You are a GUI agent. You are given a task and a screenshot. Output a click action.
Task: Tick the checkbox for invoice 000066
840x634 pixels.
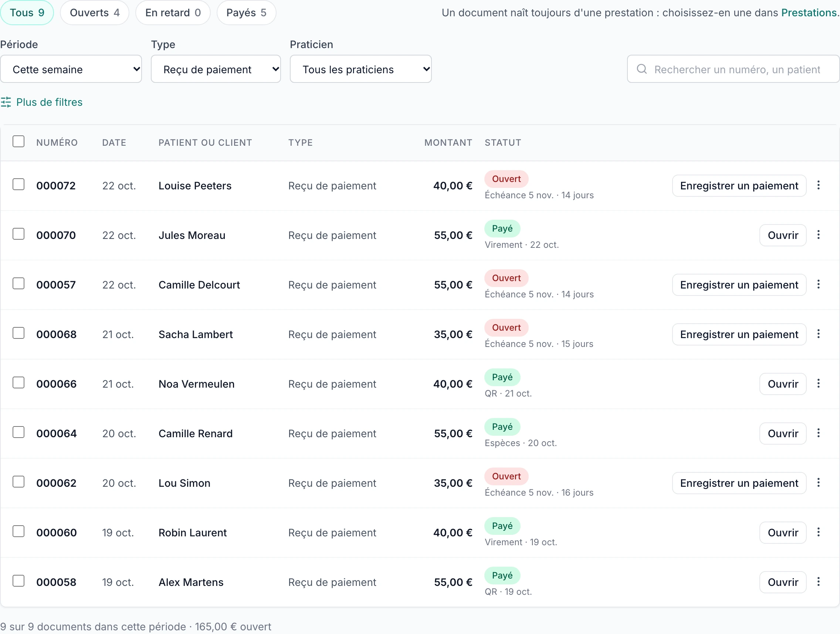tap(18, 383)
